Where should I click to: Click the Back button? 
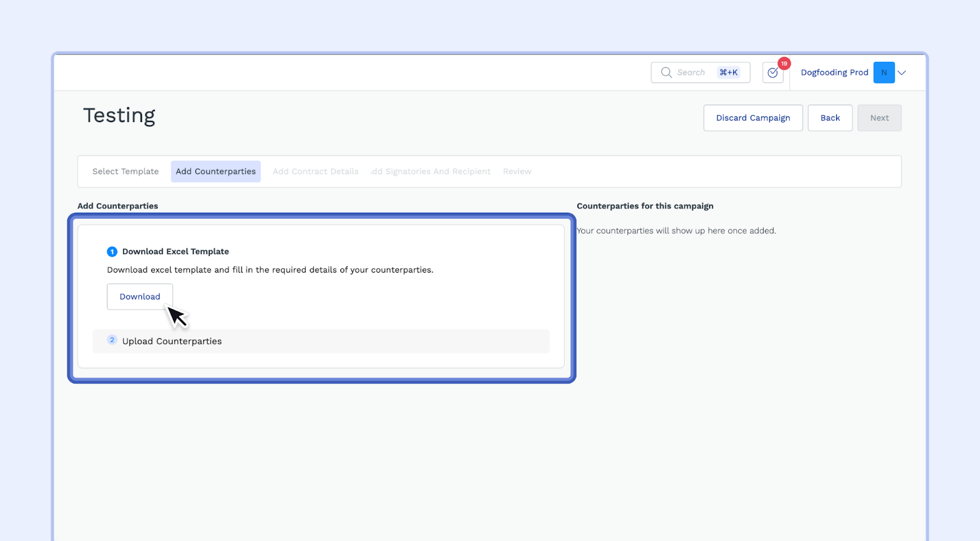click(x=830, y=118)
